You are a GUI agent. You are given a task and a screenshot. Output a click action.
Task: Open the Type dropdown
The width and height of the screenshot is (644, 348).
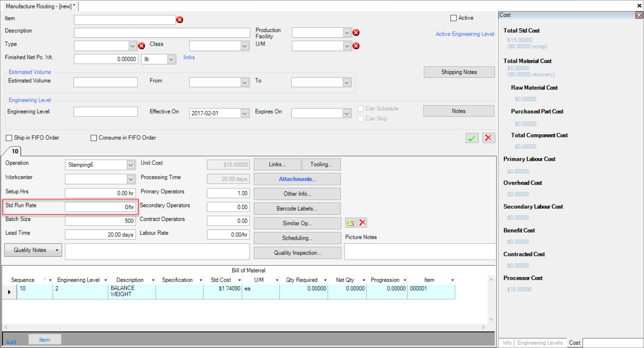point(132,46)
